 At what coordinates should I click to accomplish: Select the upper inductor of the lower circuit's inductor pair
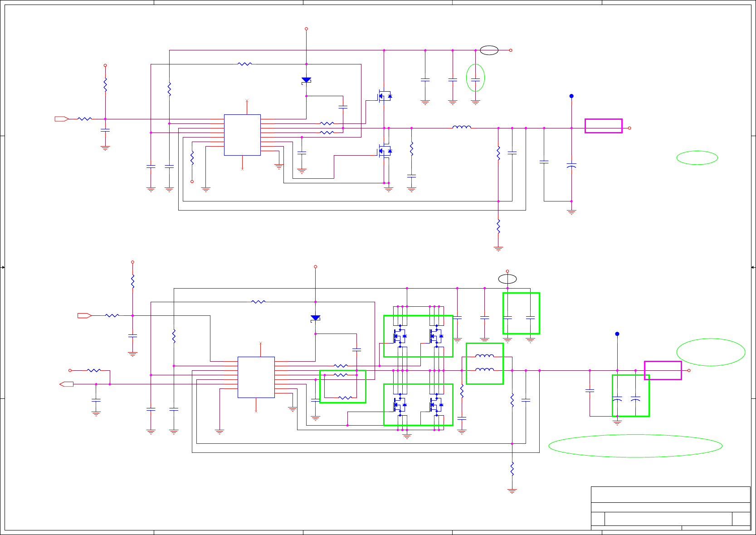click(x=485, y=356)
